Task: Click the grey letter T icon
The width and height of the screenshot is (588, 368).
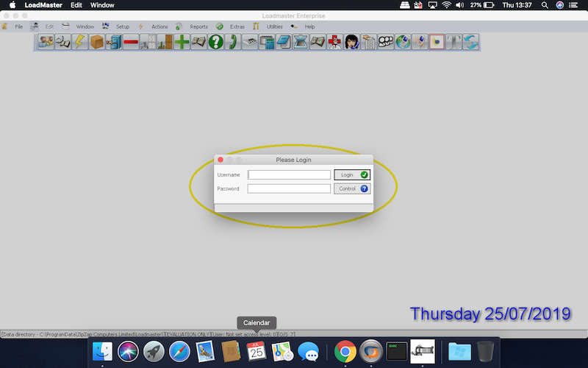Action: (x=453, y=42)
